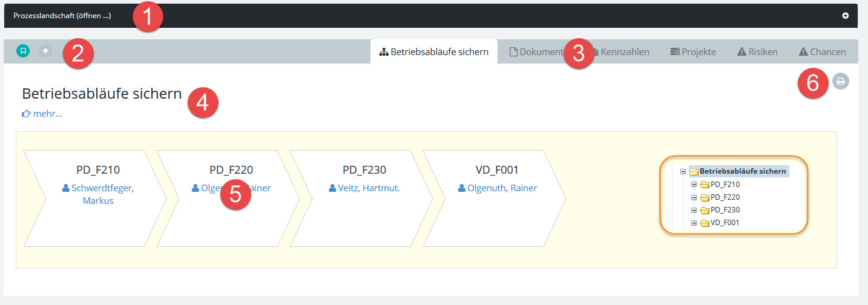Collapse the PD_F230 tree node

[x=694, y=210]
